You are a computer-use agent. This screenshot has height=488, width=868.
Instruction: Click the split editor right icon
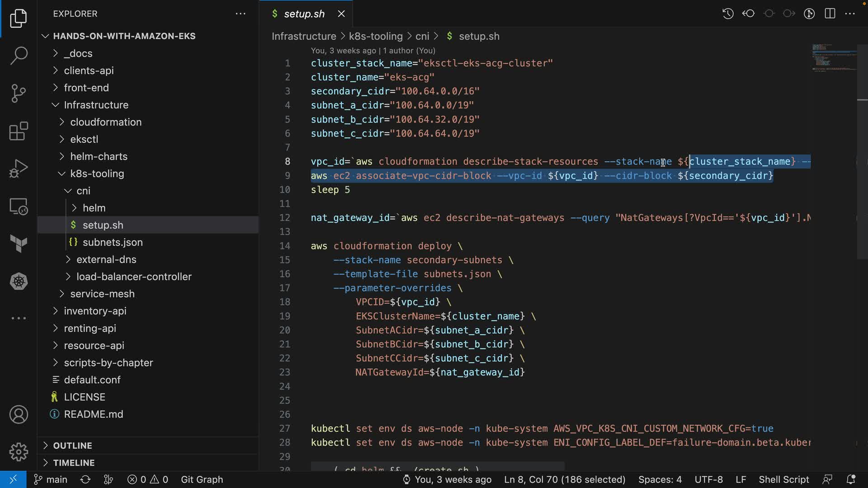tap(830, 14)
